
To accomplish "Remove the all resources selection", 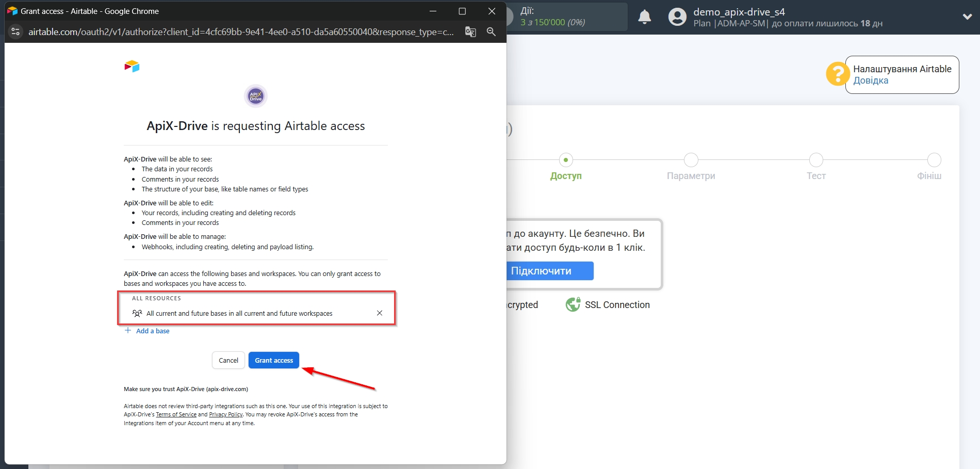I will [380, 313].
